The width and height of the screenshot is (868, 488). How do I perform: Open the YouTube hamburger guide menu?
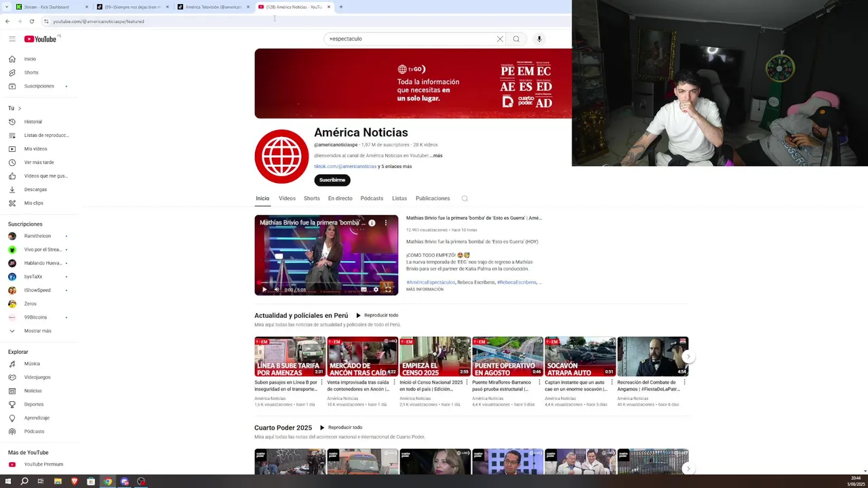click(x=12, y=39)
